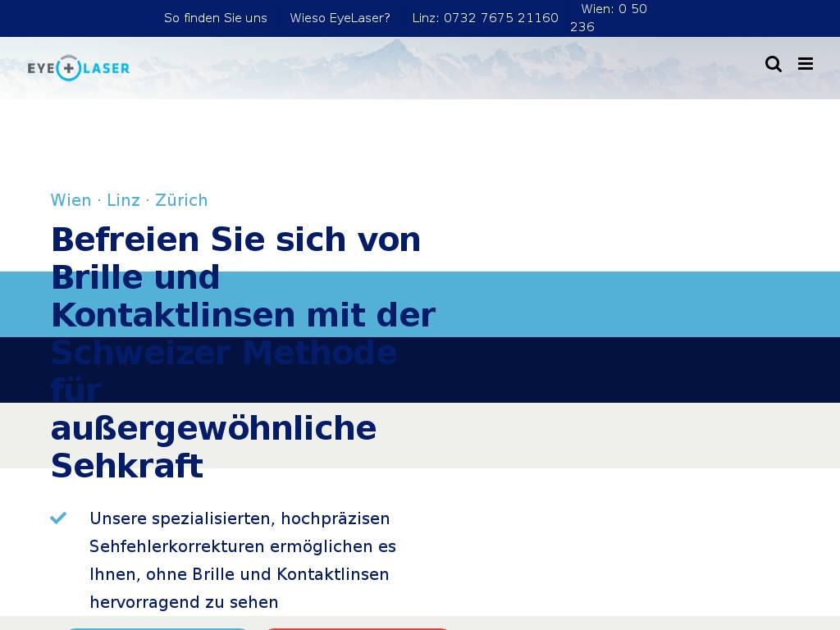Viewport: 840px width, 630px height.
Task: Click the 'Befreien Sie sich von' heading line
Action: (x=236, y=240)
